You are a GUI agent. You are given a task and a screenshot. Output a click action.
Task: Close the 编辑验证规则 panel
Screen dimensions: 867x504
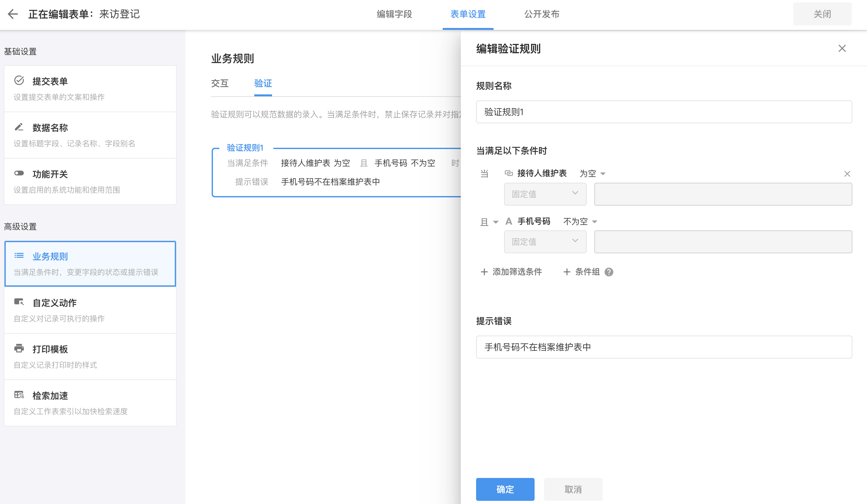(842, 49)
